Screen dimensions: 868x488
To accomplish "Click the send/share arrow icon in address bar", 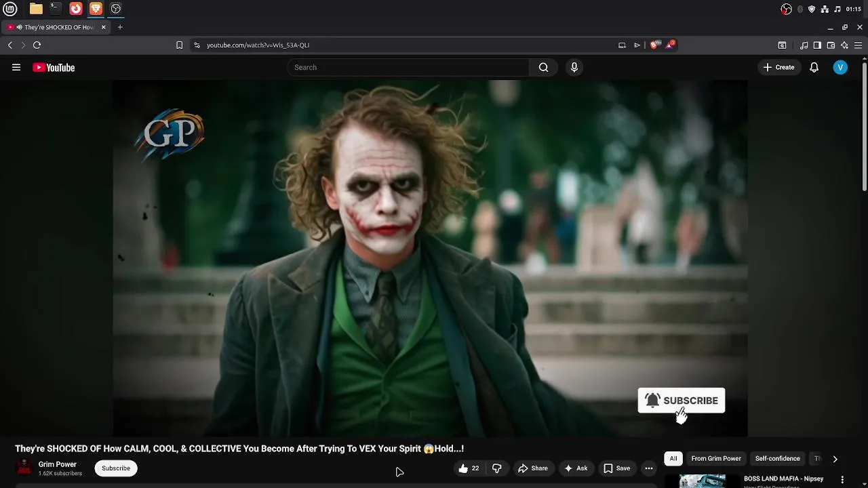I will [637, 45].
